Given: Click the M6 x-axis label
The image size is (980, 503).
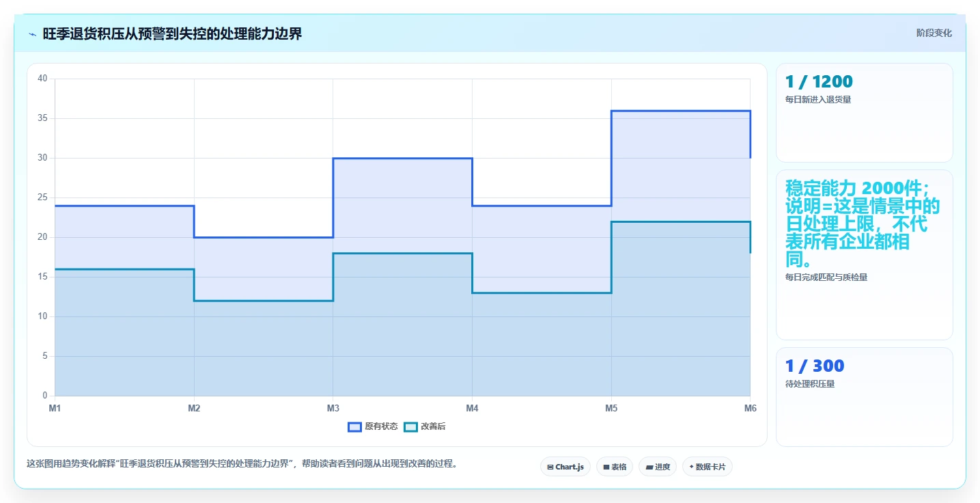Looking at the screenshot, I should (x=750, y=409).
